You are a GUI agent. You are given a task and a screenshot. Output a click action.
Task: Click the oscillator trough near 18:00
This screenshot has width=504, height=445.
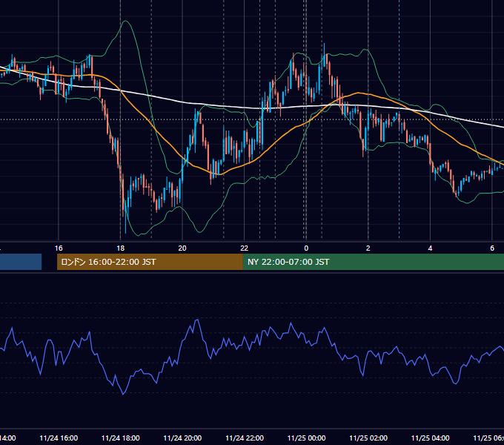[123, 393]
